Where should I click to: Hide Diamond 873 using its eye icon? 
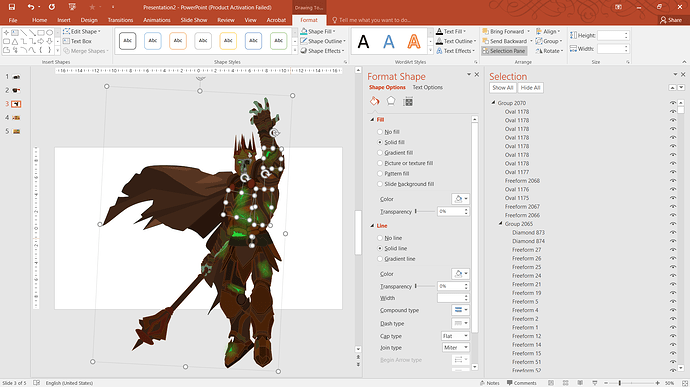tap(673, 232)
